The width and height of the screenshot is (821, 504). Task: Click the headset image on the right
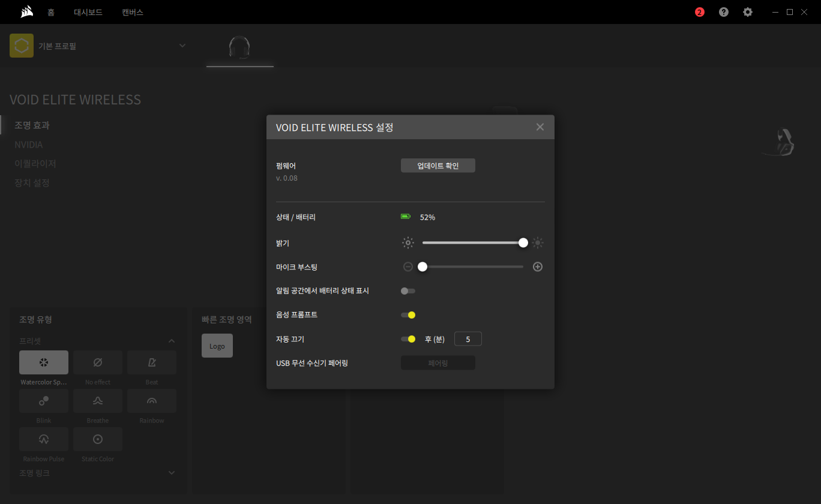(779, 142)
